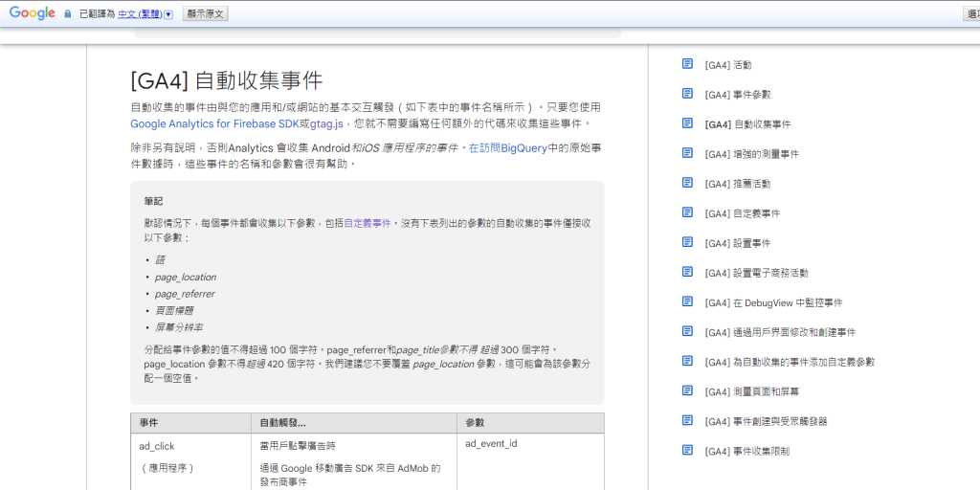Click the article icon beside 通過用戶界面修改和創建事件
This screenshot has height=490, width=980.
[687, 331]
